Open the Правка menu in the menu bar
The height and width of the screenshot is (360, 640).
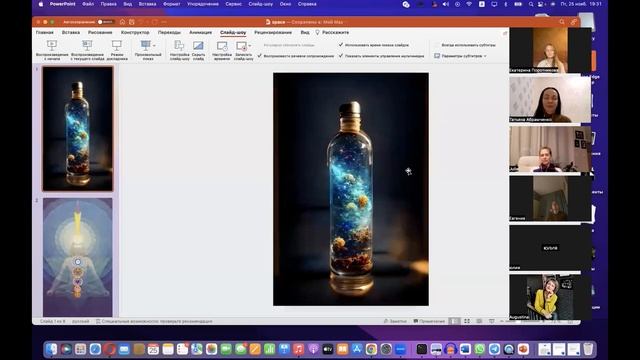pos(109,4)
